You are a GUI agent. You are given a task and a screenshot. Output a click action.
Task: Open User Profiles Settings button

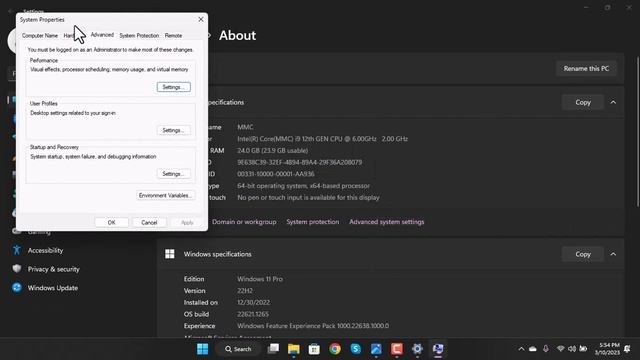tap(173, 130)
